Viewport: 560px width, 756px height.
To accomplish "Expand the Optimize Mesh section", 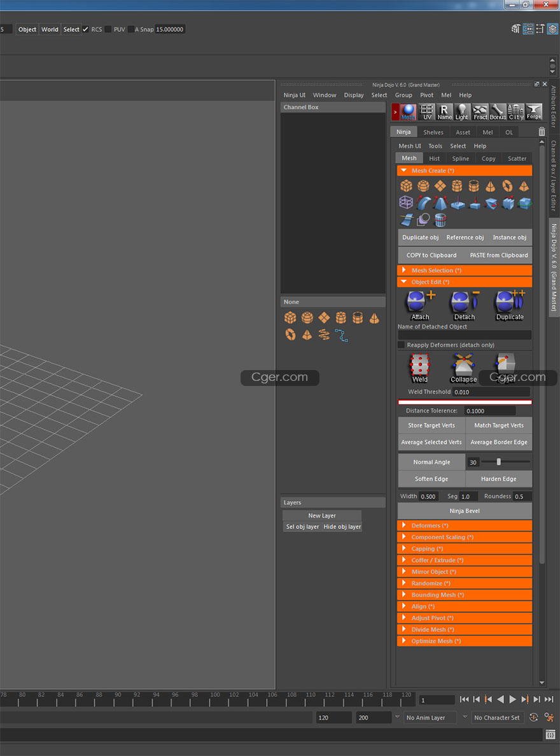I will (x=465, y=642).
